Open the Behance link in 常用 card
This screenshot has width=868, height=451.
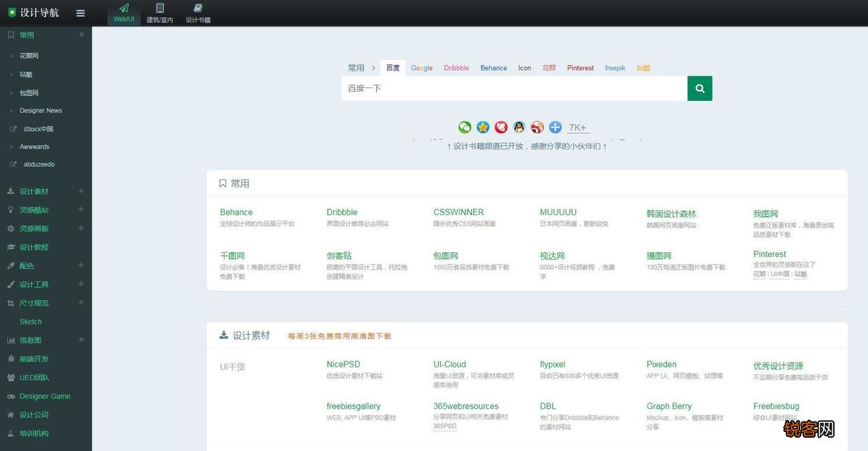(x=236, y=212)
